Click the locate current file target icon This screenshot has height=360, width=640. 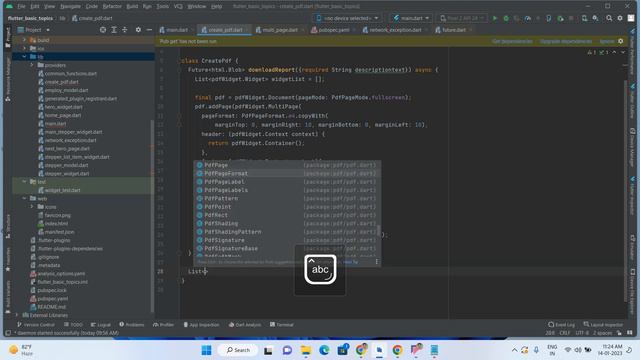coord(103,30)
